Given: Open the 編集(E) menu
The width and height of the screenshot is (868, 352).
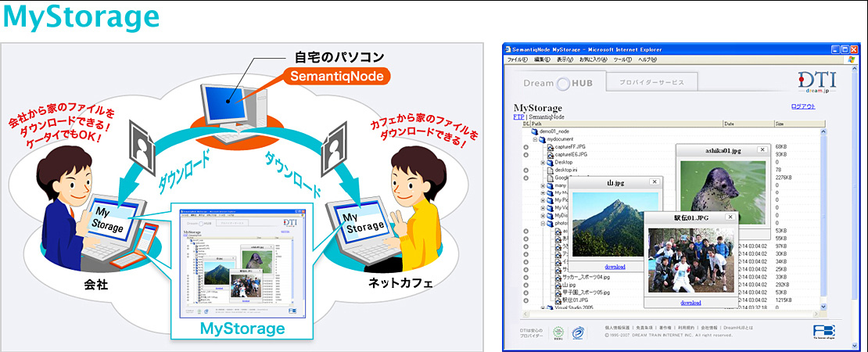Looking at the screenshot, I should point(543,59).
